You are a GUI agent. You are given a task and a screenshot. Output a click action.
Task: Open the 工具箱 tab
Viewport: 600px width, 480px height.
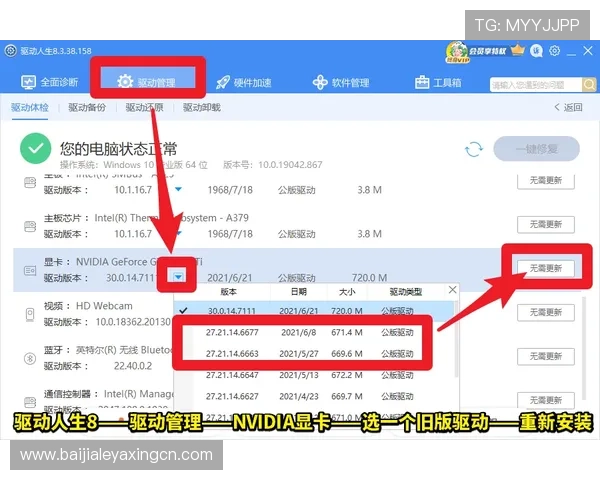(x=438, y=83)
